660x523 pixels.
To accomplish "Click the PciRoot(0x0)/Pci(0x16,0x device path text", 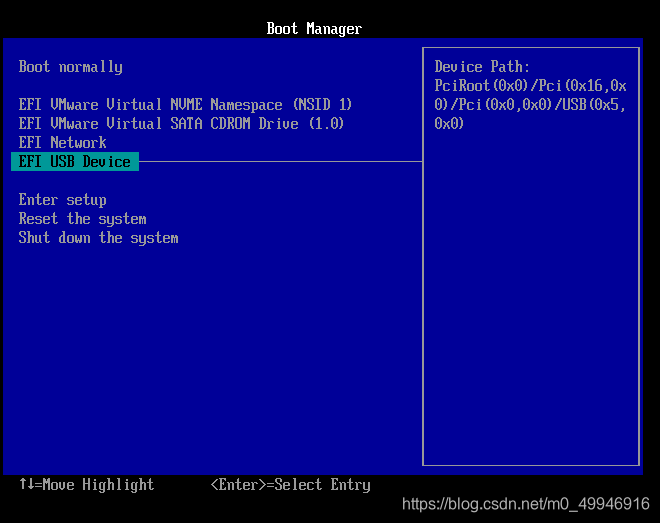I will click(x=530, y=85).
